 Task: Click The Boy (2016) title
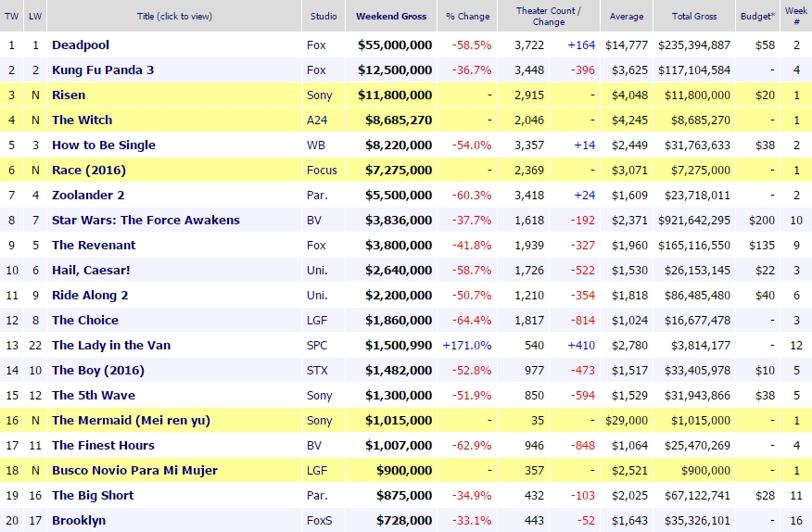[x=98, y=371]
